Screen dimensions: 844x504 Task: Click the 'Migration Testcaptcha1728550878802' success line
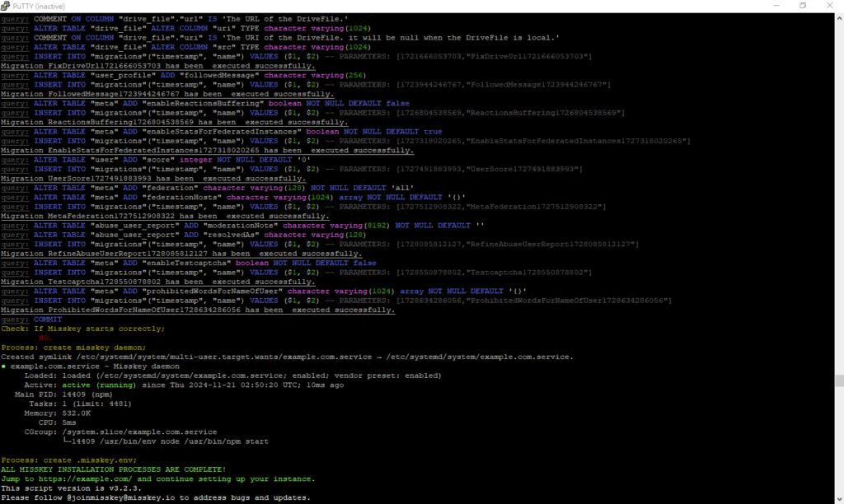157,282
